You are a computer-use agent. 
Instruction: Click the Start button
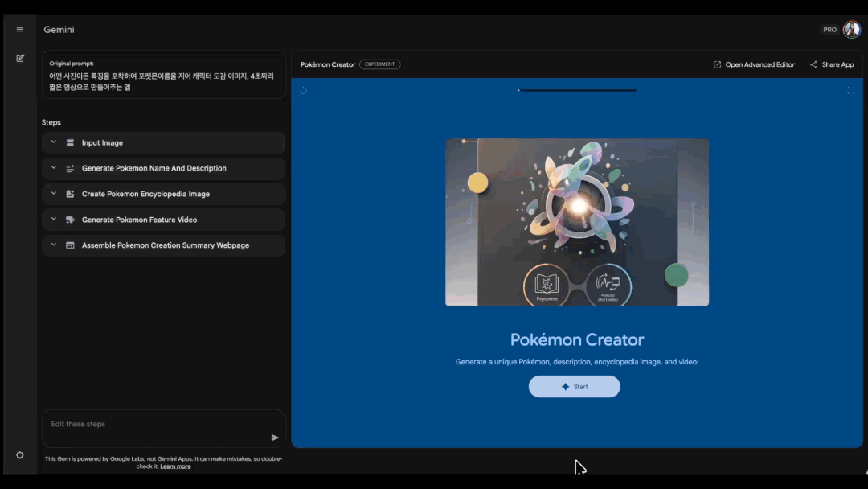click(x=574, y=387)
